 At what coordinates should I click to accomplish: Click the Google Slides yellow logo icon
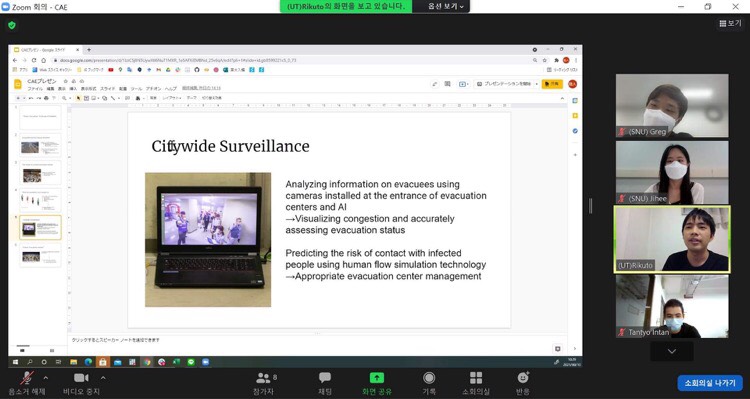18,84
